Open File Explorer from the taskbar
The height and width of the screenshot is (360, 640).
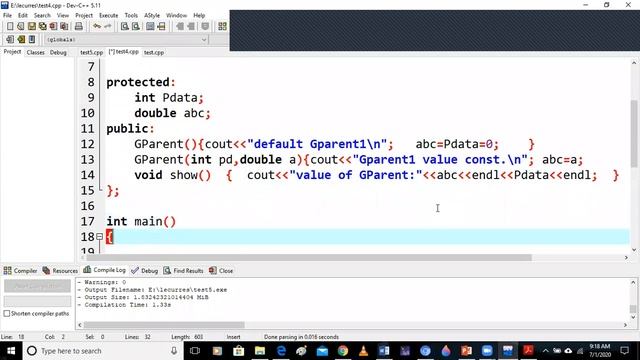[260, 351]
